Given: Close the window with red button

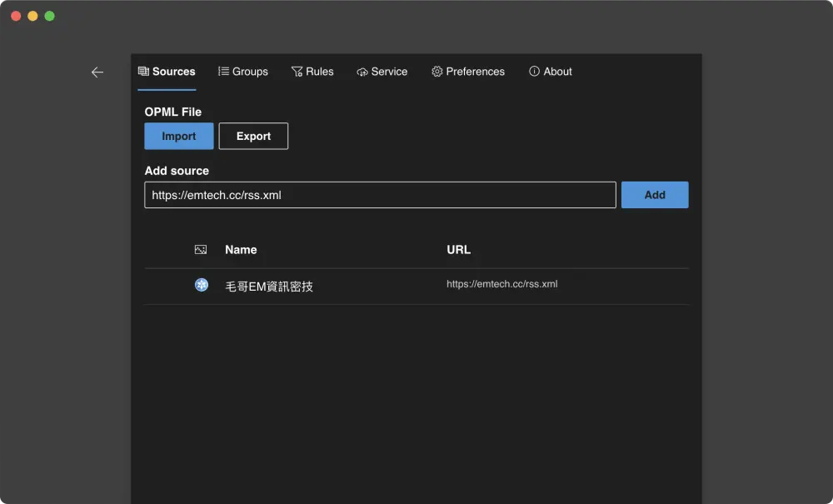Looking at the screenshot, I should tap(16, 16).
